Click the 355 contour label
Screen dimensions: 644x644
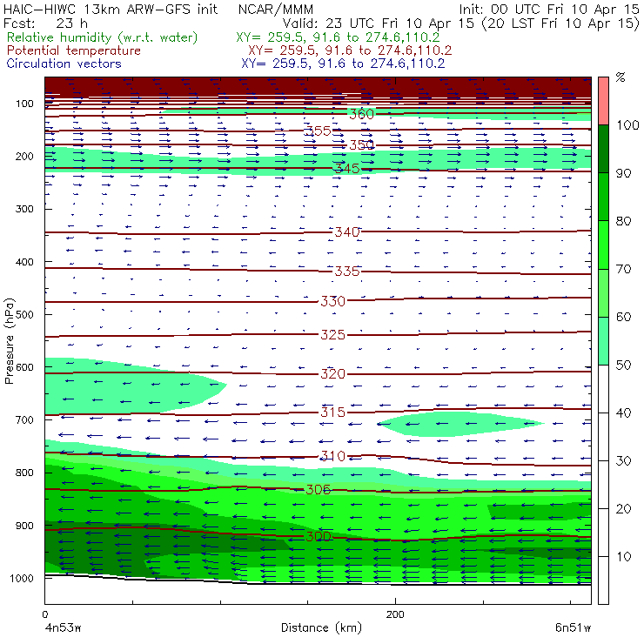(x=318, y=131)
